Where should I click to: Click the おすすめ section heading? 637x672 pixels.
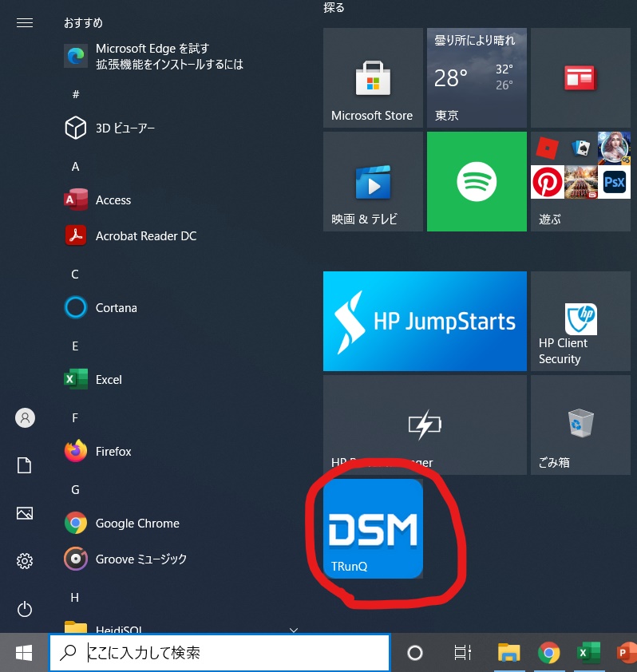click(83, 22)
